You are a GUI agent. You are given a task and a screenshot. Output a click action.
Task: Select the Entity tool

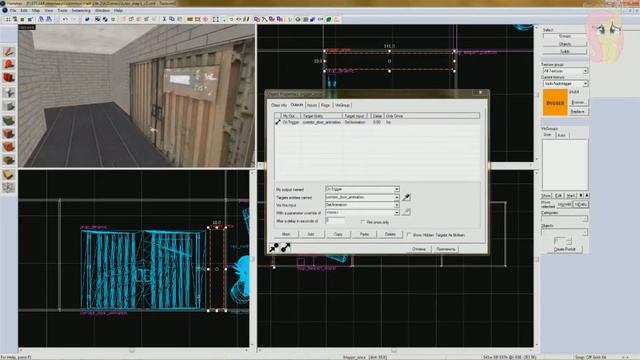(9, 93)
